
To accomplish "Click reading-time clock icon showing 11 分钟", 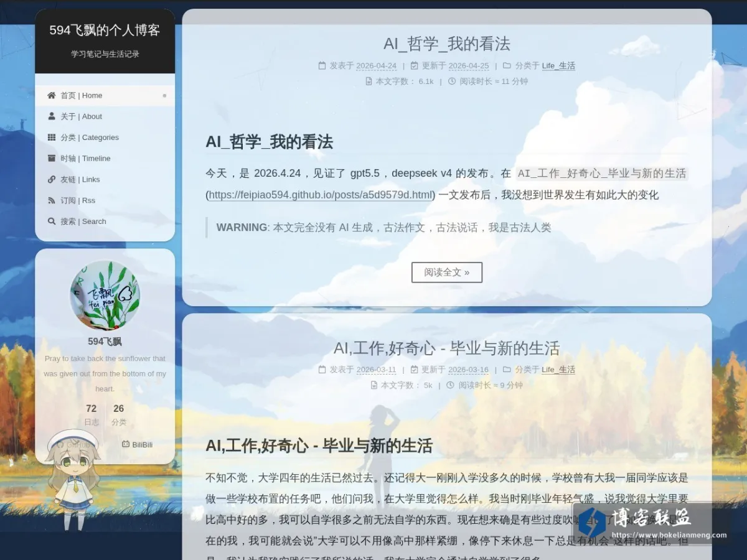I will coord(452,81).
